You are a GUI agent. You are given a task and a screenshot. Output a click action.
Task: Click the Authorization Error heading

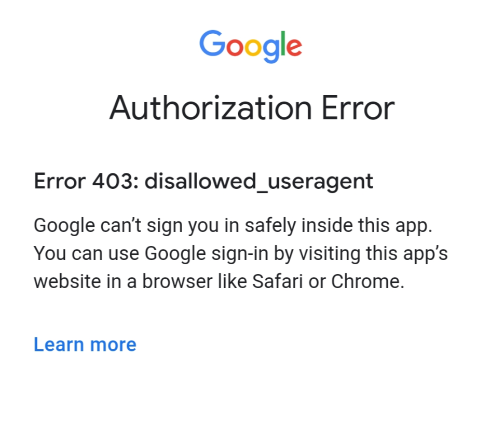tap(252, 108)
